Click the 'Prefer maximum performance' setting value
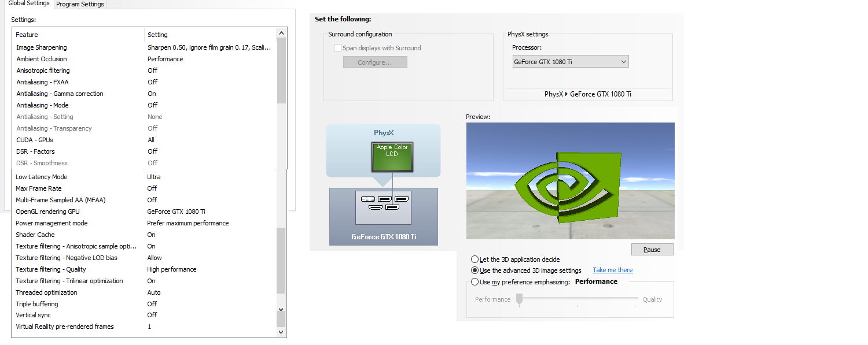868x345 pixels. 187,223
